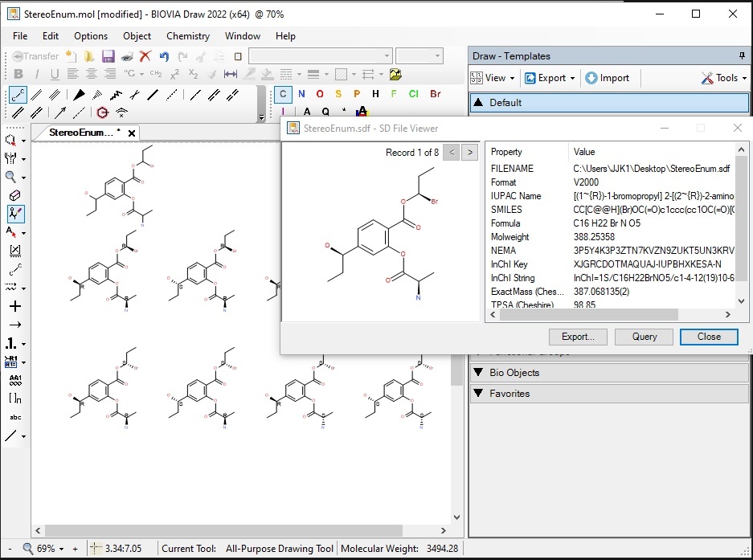Select the solid wedge up-bond tool

tap(79, 94)
